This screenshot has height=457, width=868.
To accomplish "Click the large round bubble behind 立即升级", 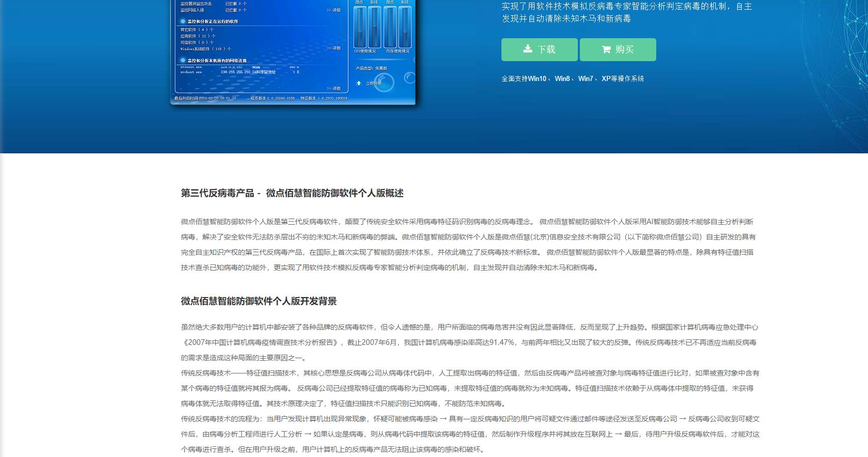I will click(x=384, y=82).
